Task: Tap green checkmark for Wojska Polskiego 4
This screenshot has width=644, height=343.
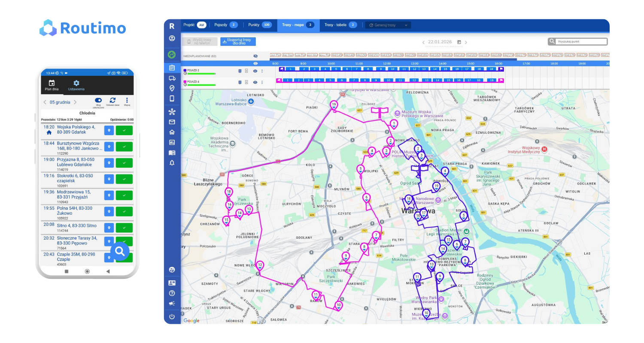Action: click(124, 130)
